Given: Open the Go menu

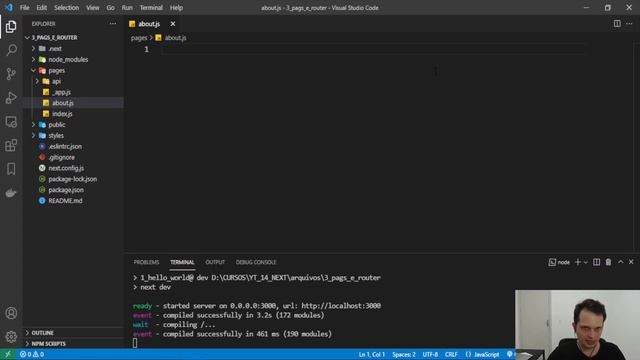Looking at the screenshot, I should click(x=111, y=8).
